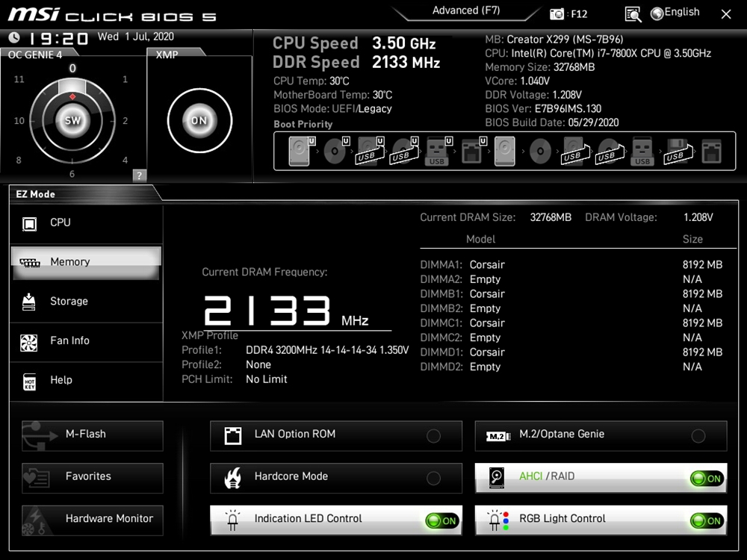Click the DIMMD2 Empty row

[571, 367]
